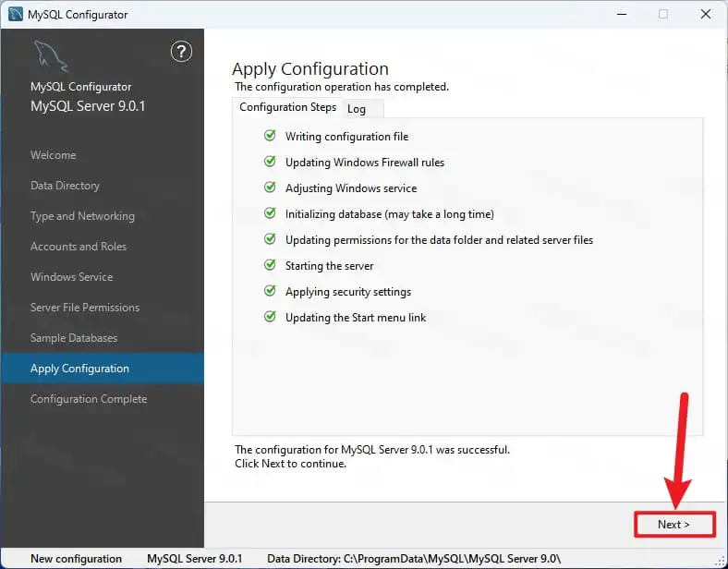Click 'MySQL Server 9.0.1' in the status bar
Screen dimensions: 728x569
pos(195,559)
